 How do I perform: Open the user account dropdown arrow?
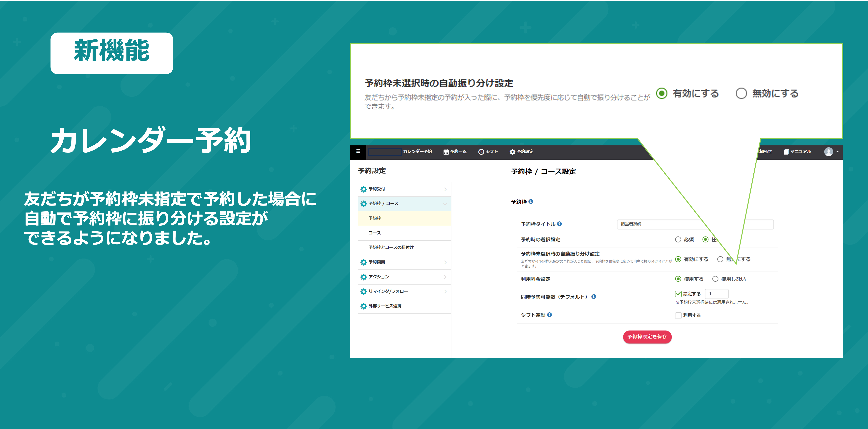point(837,152)
